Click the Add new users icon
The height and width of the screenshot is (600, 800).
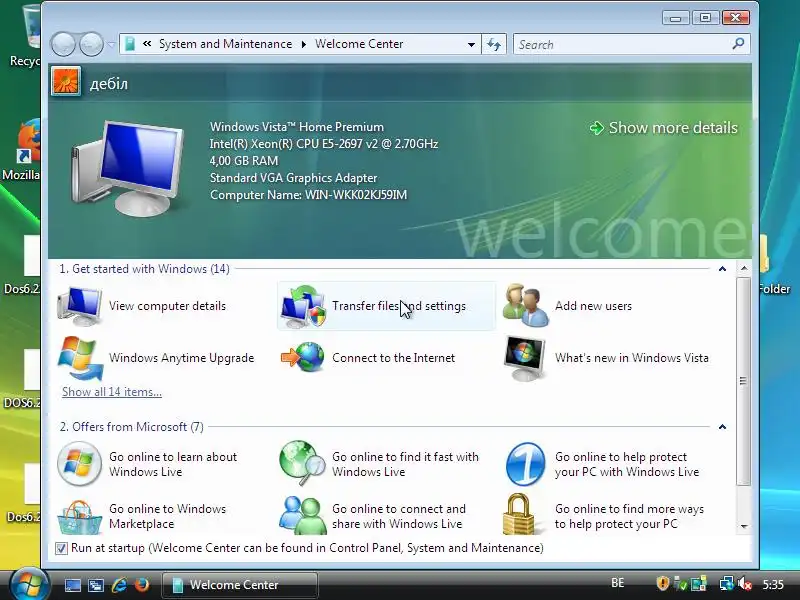(x=526, y=305)
